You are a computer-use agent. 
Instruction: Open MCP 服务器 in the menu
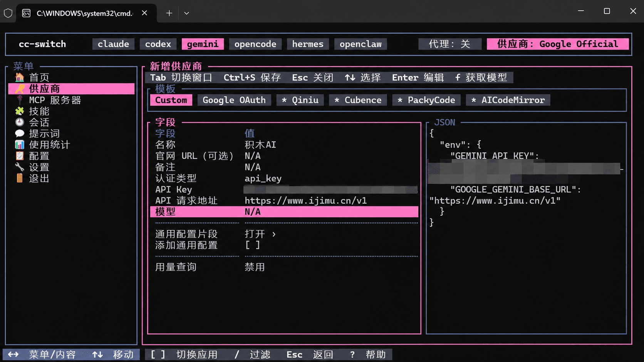click(55, 100)
